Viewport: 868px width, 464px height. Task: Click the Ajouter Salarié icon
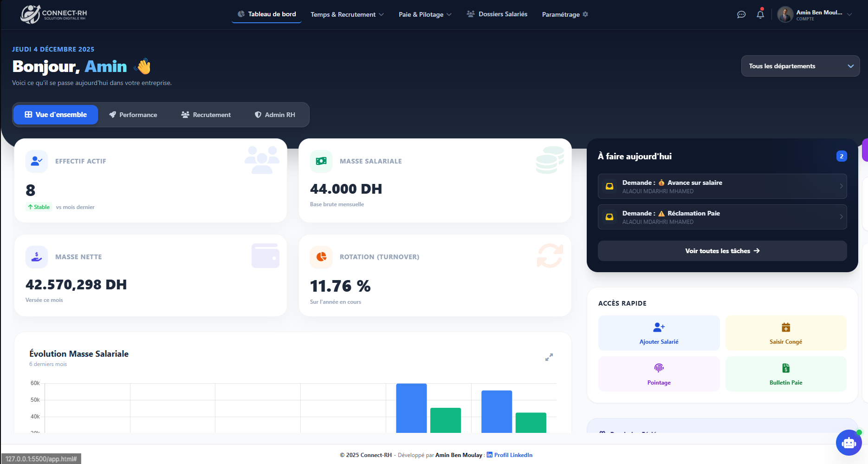tap(659, 327)
